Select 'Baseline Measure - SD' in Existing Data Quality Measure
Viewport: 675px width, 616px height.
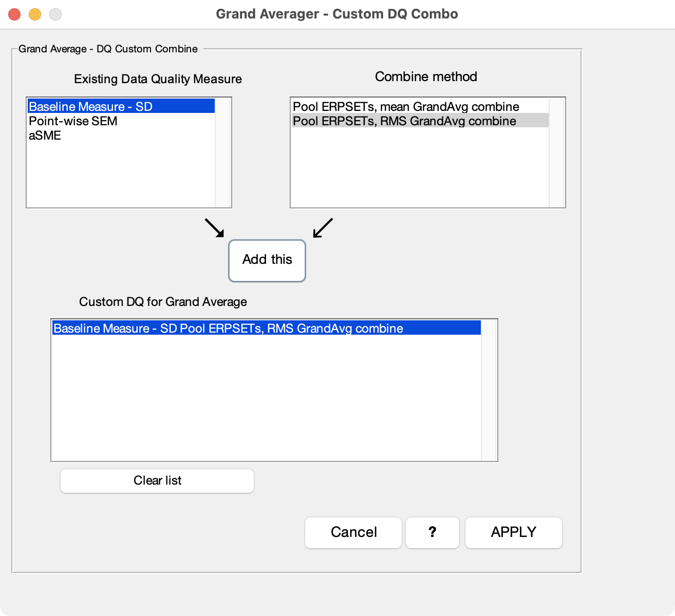(x=121, y=106)
